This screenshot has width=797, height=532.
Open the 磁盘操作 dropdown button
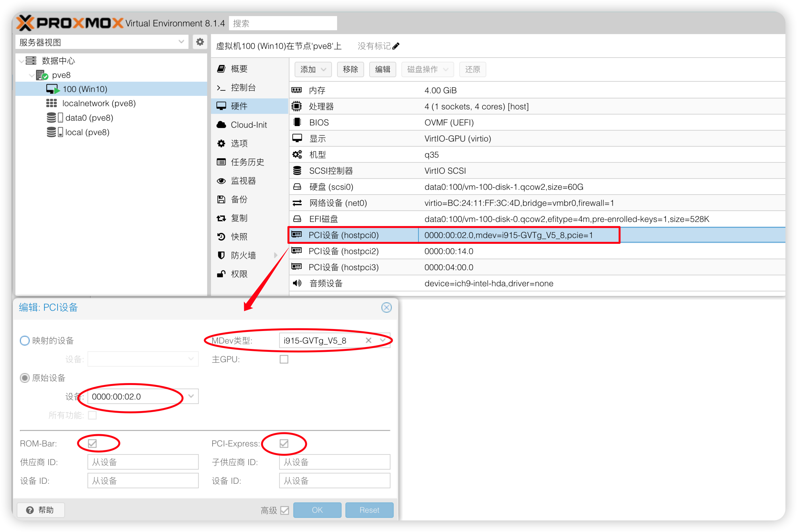[x=427, y=69]
